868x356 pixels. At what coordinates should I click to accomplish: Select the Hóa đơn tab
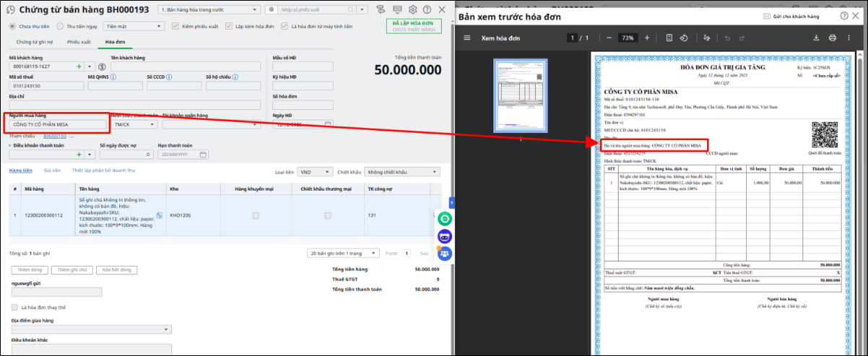click(115, 42)
